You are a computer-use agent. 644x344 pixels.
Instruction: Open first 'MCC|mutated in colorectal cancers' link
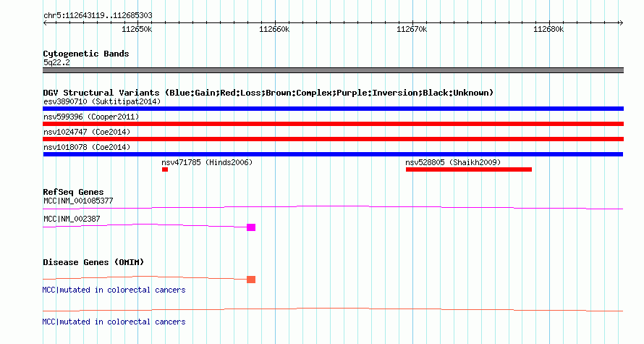coord(114,290)
